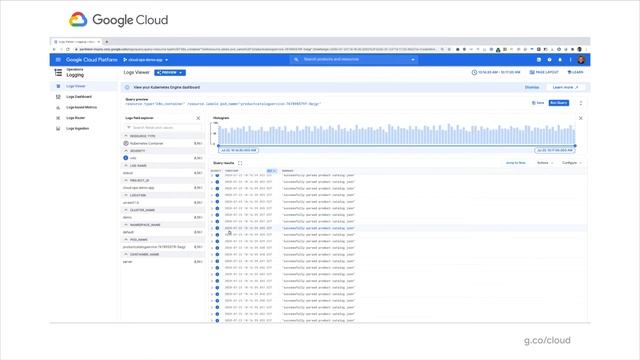Click the search fields and values box
This screenshot has width=640, height=360.
click(x=162, y=127)
